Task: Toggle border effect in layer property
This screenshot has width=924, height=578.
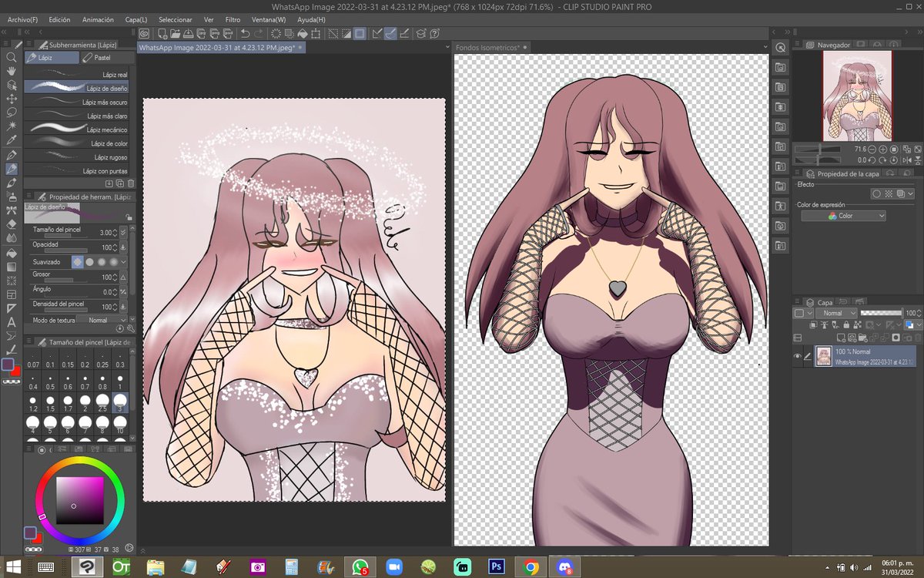Action: tap(877, 194)
